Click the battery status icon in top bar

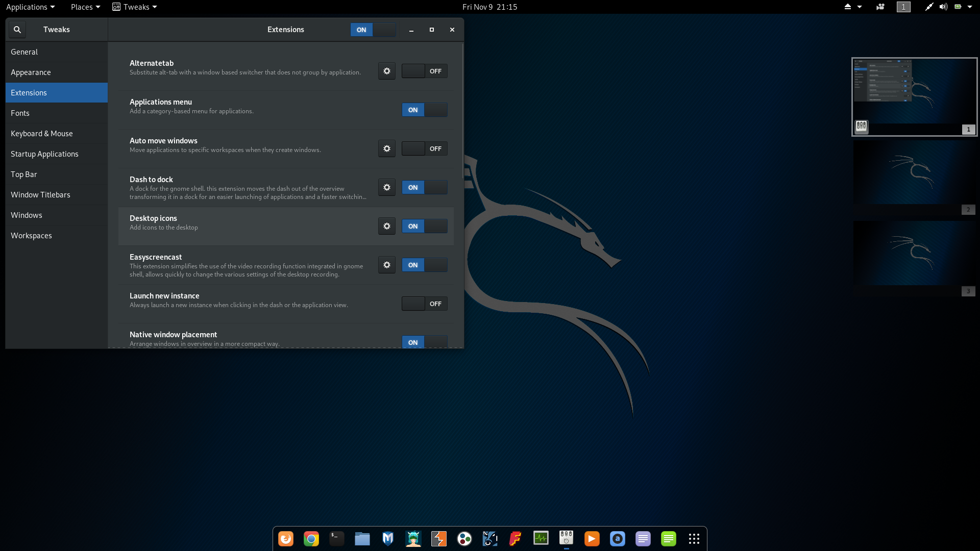click(x=958, y=7)
